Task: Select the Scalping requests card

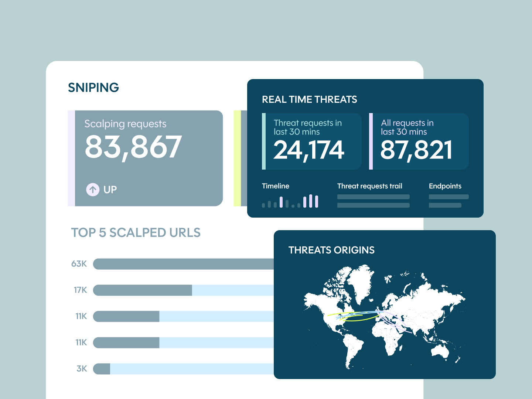Action: coord(145,158)
